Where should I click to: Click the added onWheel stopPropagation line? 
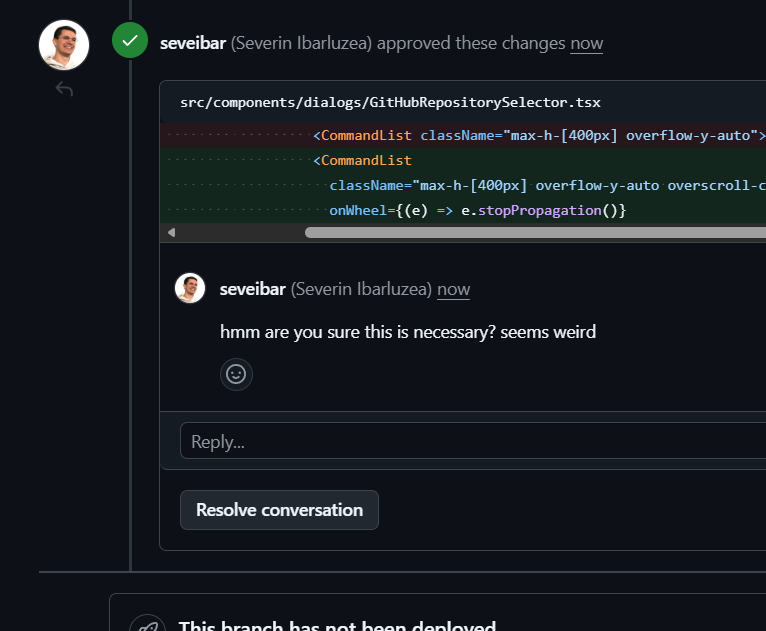coord(477,210)
